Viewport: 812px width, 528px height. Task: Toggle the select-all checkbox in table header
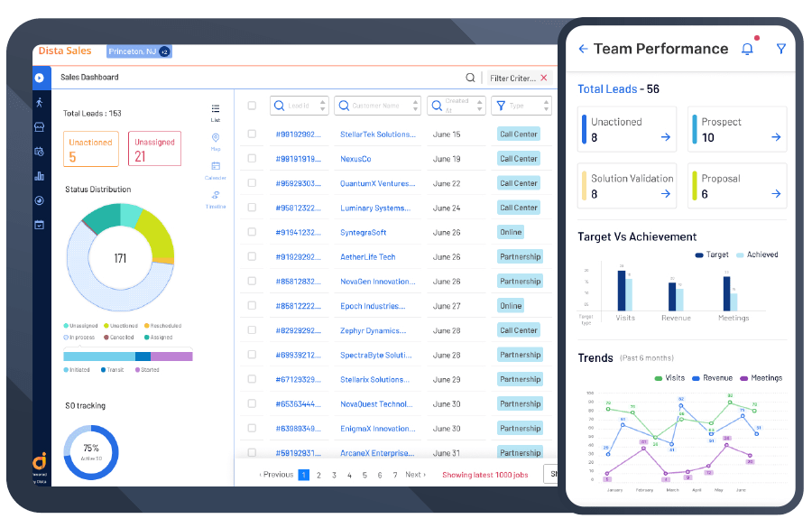tap(252, 106)
